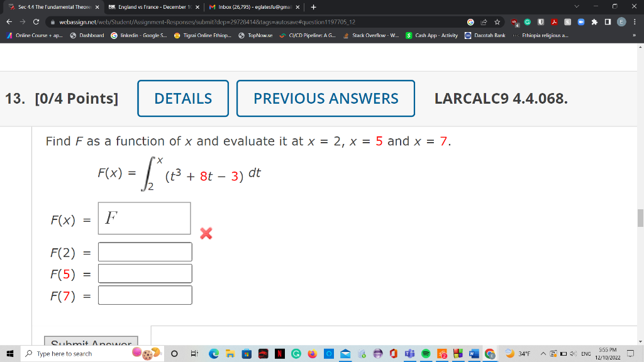Open Chrome's three-dot settings menu
The image size is (644, 362).
[x=635, y=21]
